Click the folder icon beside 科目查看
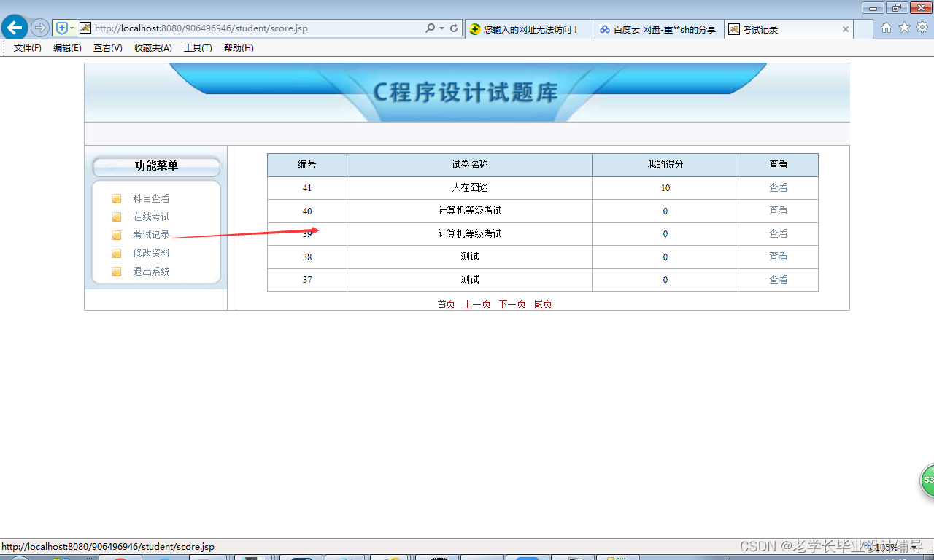 tap(116, 198)
